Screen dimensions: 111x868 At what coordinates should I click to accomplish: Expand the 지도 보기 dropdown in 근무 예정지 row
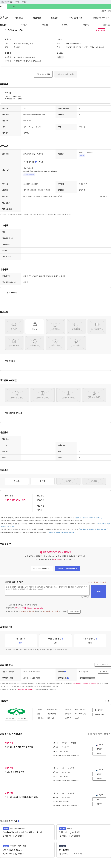[x=103, y=196]
